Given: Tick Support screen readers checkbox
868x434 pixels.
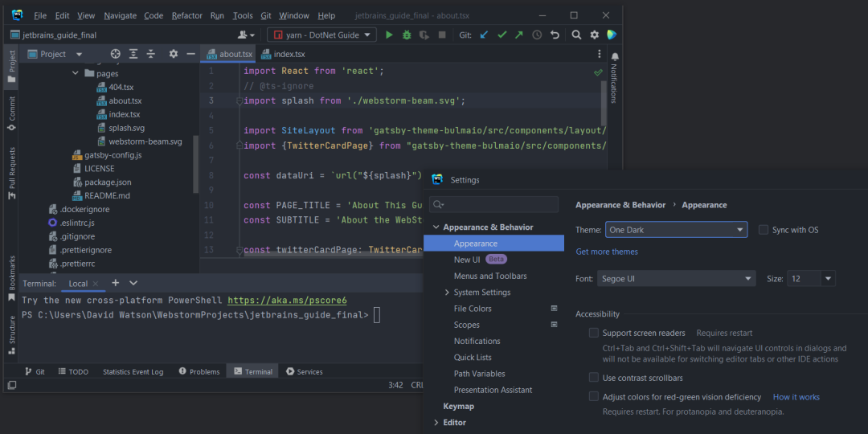Looking at the screenshot, I should point(594,333).
